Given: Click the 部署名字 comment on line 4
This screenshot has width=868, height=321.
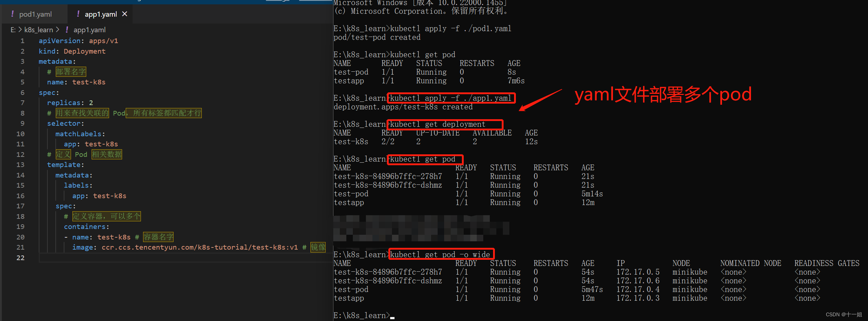Looking at the screenshot, I should click(x=71, y=72).
